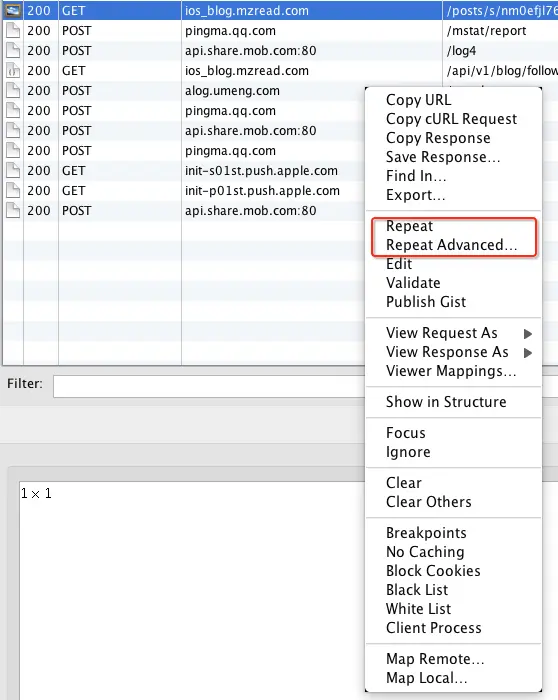Choose Copy cURL Request
Image resolution: width=558 pixels, height=700 pixels.
451,119
